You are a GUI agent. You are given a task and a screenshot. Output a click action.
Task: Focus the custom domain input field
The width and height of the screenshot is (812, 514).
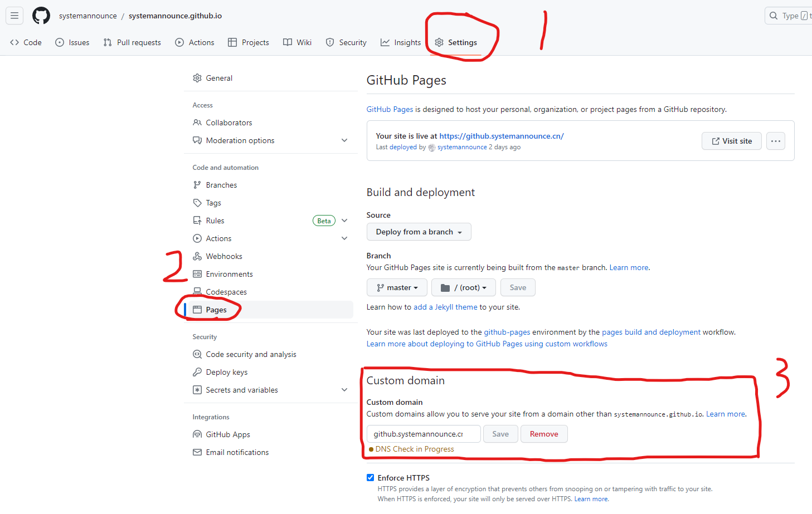[x=424, y=434]
